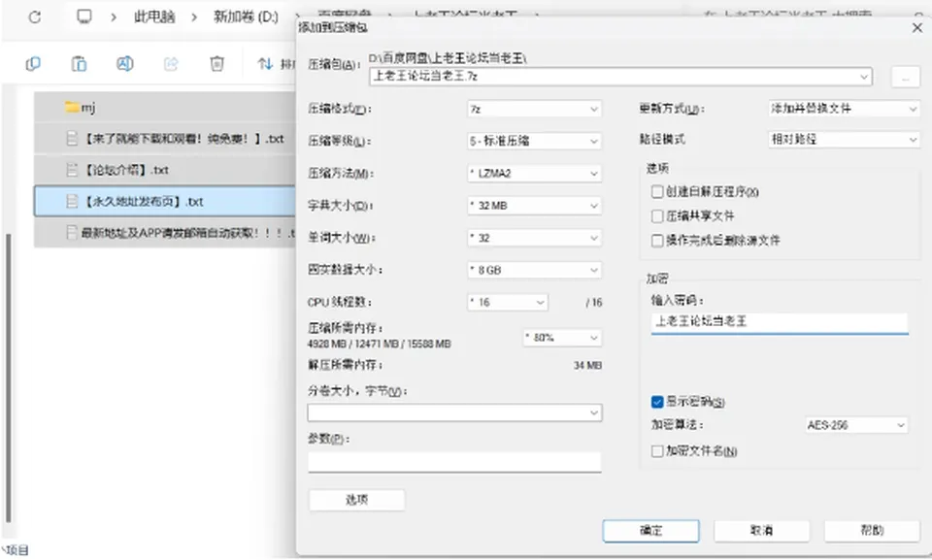Click the 取消 button
The height and width of the screenshot is (560, 932).
pos(761,530)
